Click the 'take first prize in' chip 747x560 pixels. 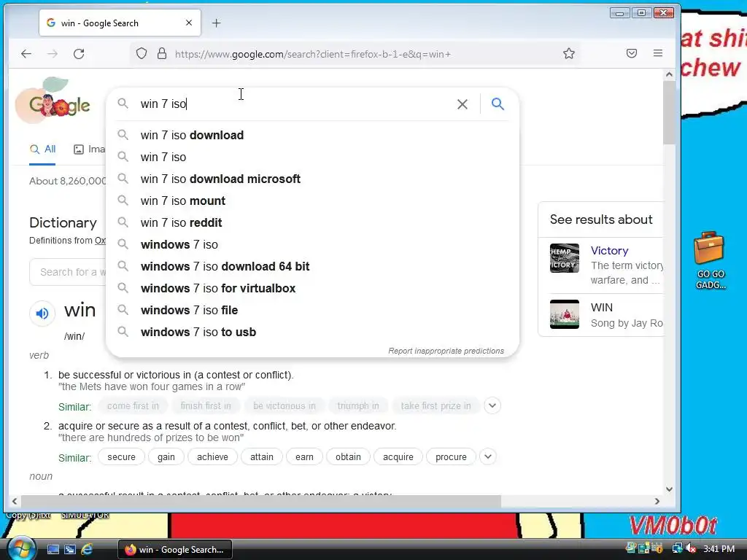tap(436, 405)
